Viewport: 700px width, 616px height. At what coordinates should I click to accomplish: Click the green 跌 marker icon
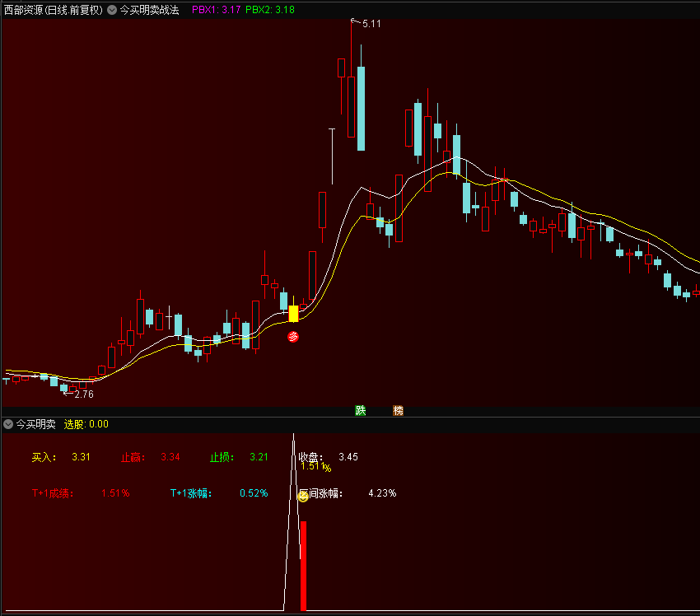360,411
